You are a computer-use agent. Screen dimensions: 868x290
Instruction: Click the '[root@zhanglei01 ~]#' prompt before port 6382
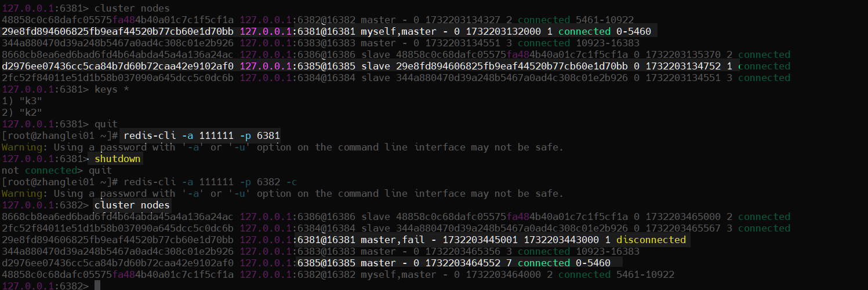tap(60, 182)
